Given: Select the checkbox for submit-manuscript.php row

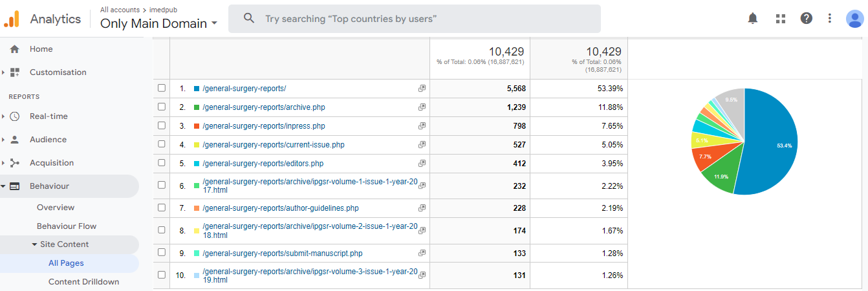Looking at the screenshot, I should (162, 253).
